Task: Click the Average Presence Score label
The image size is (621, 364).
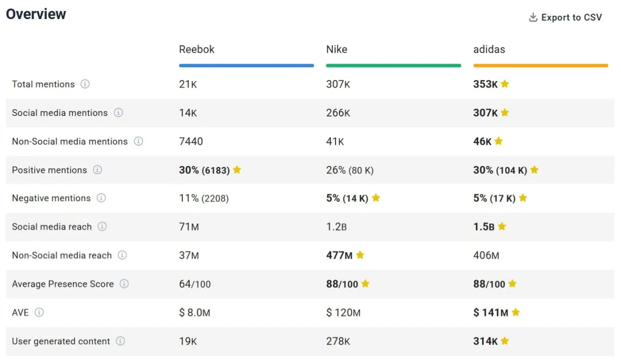Action: tap(63, 284)
